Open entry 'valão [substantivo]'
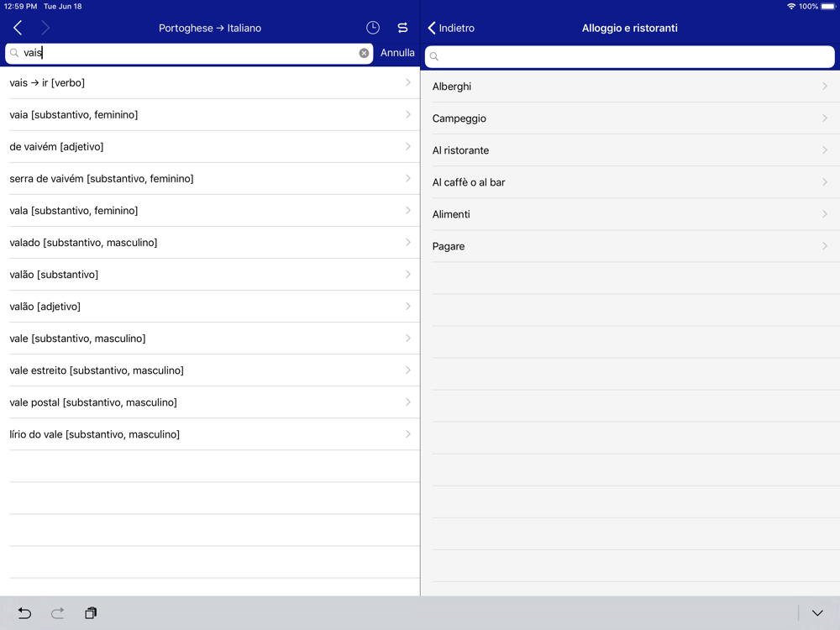Screen dimensions: 840x630 [x=210, y=275]
